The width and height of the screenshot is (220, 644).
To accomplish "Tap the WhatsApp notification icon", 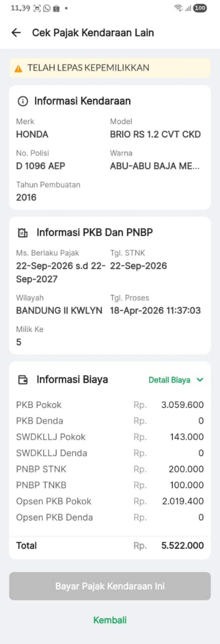I will [x=47, y=8].
